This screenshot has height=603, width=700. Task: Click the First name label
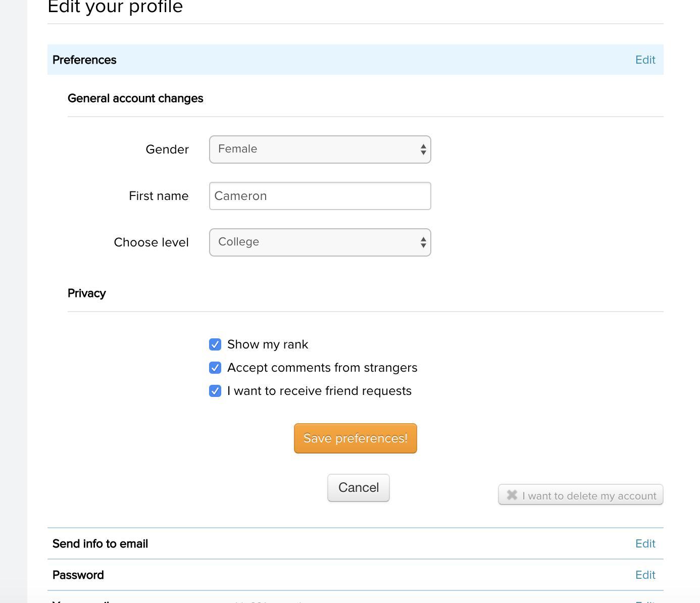click(159, 196)
